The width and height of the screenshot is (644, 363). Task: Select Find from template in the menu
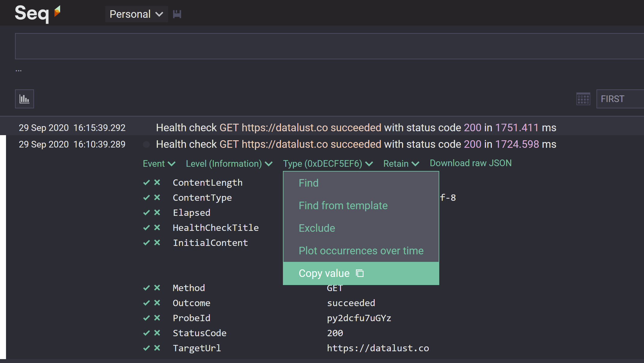point(343,206)
